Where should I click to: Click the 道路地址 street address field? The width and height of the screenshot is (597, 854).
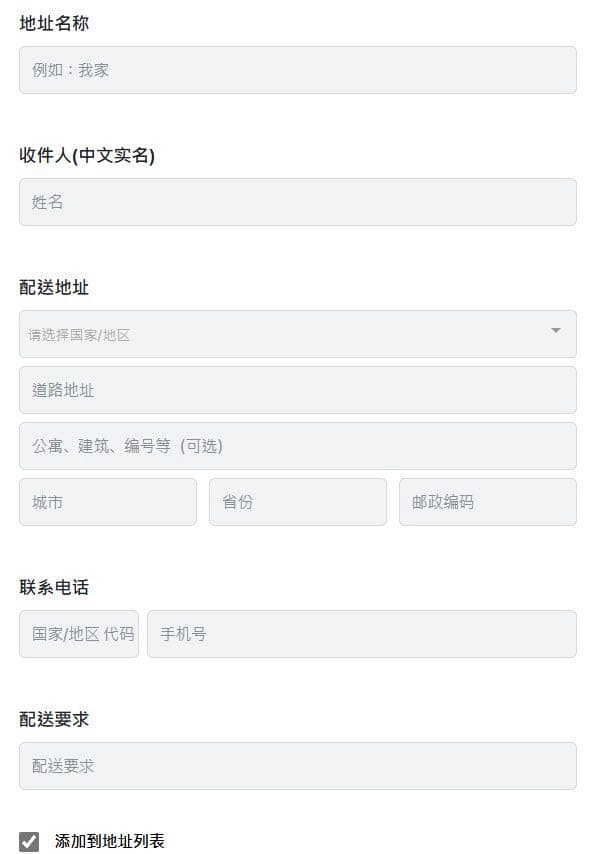pos(297,390)
